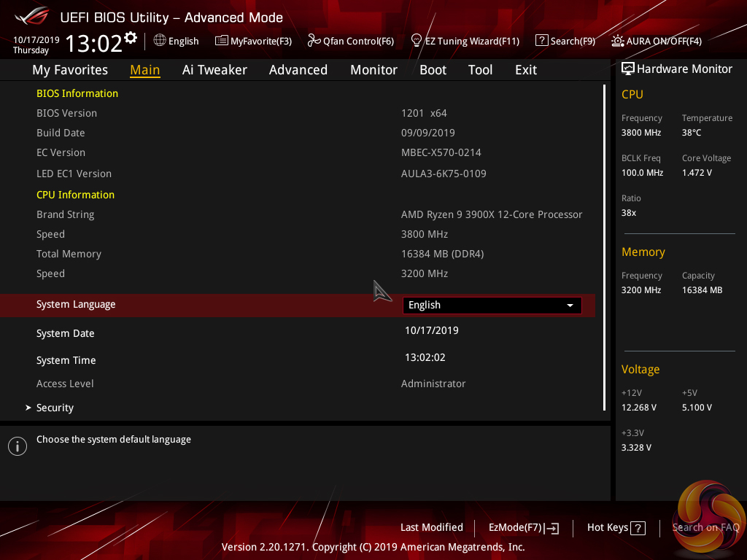Click the info icon beside help text
The image size is (747, 560).
pos(18,446)
